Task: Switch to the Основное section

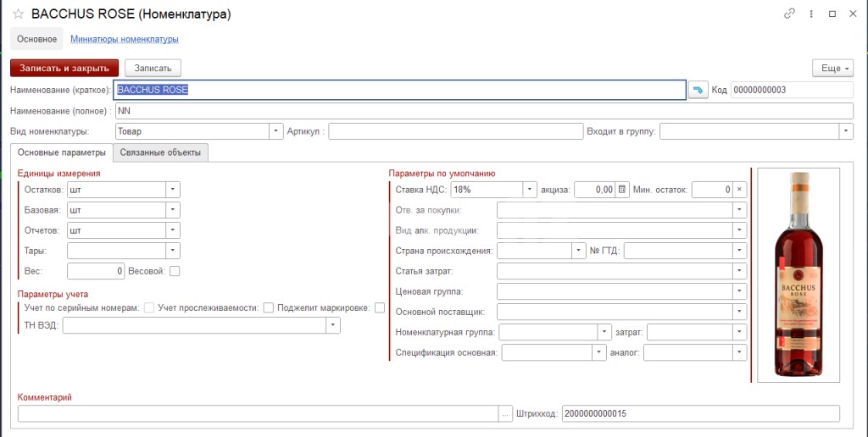Action: 37,39
